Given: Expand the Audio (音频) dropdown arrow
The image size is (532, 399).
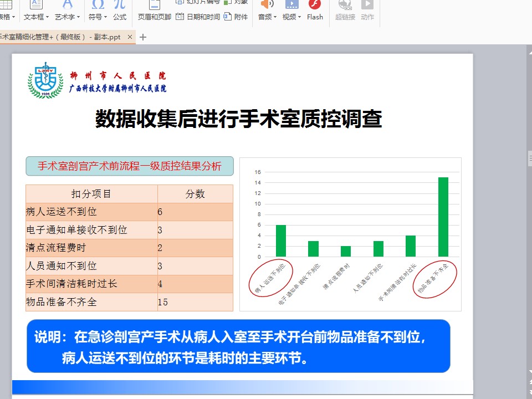Looking at the screenshot, I should click(276, 17).
